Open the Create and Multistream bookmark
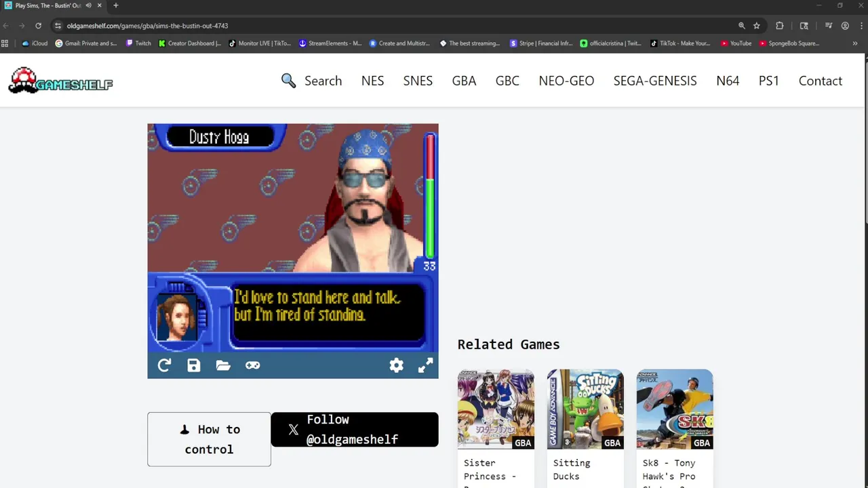 [x=399, y=43]
